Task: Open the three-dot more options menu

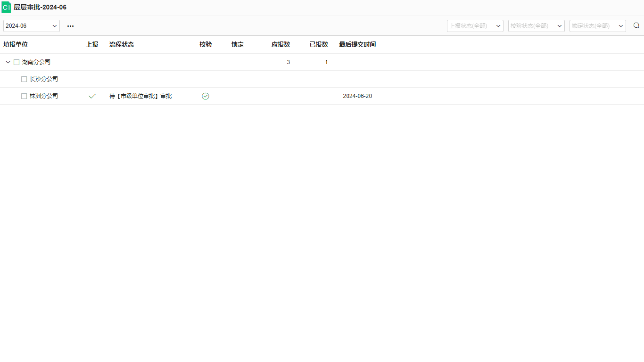Action: click(x=70, y=26)
